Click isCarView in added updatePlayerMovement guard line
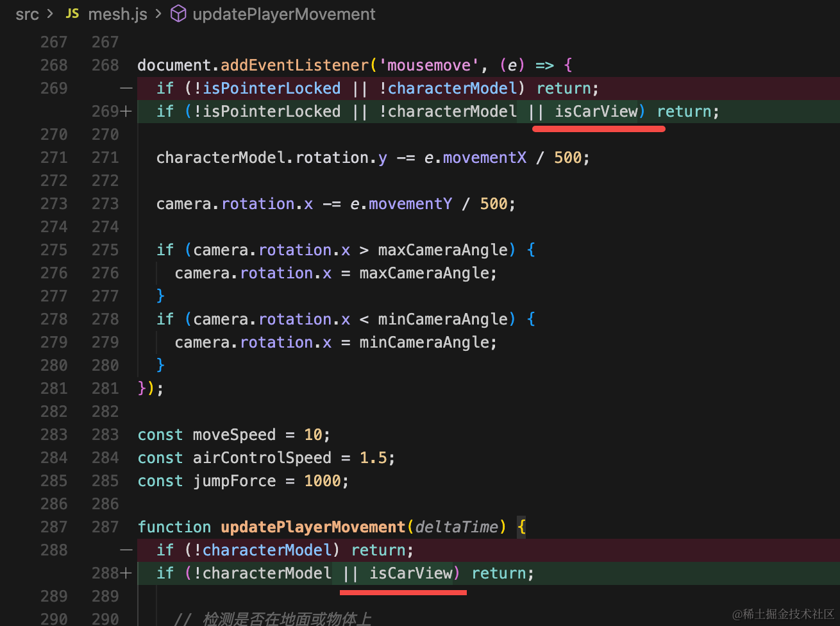Viewport: 840px width, 626px height. tap(411, 573)
